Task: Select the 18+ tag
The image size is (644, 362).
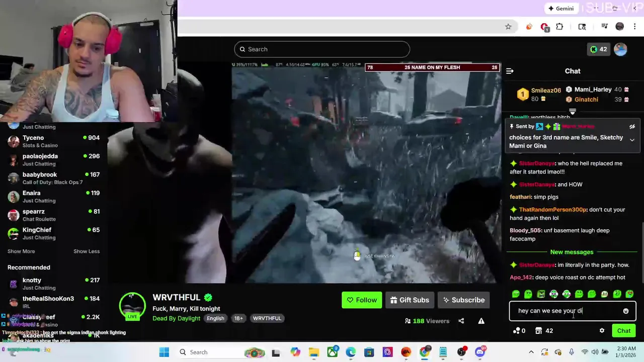Action: tap(238, 318)
